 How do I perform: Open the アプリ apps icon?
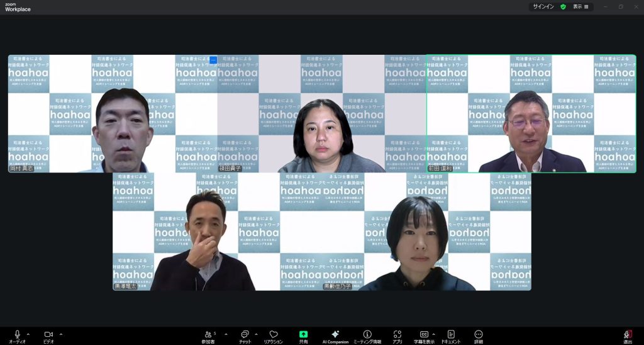tap(397, 334)
